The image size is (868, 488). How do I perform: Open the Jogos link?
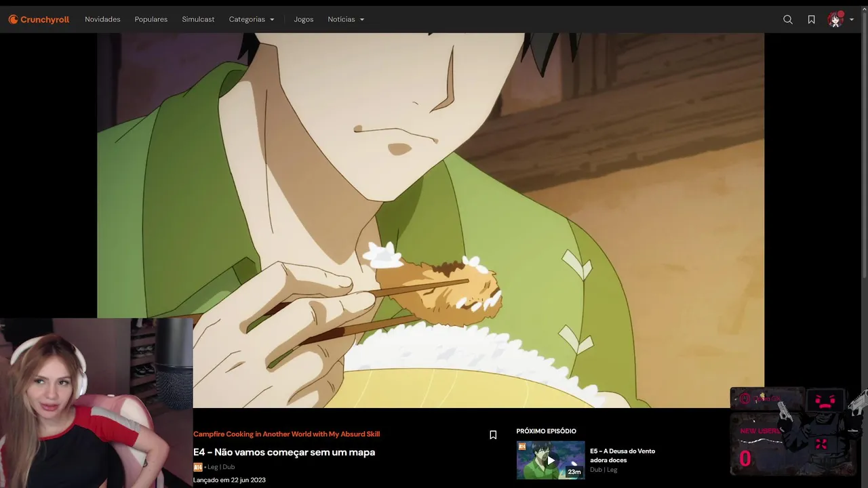304,20
